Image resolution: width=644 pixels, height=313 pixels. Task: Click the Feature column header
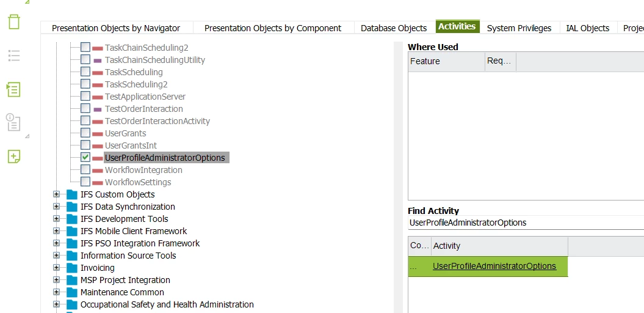tap(446, 61)
